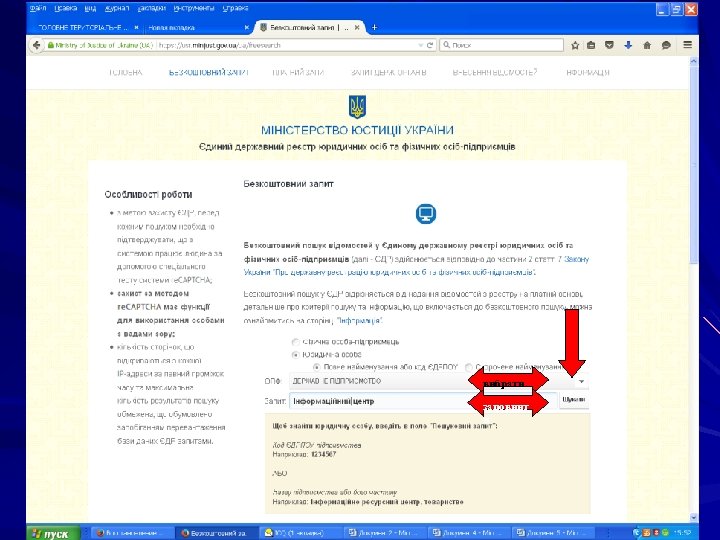This screenshot has width=720, height=540.
Task: Click the magnifier icon in search box
Action: [446, 45]
